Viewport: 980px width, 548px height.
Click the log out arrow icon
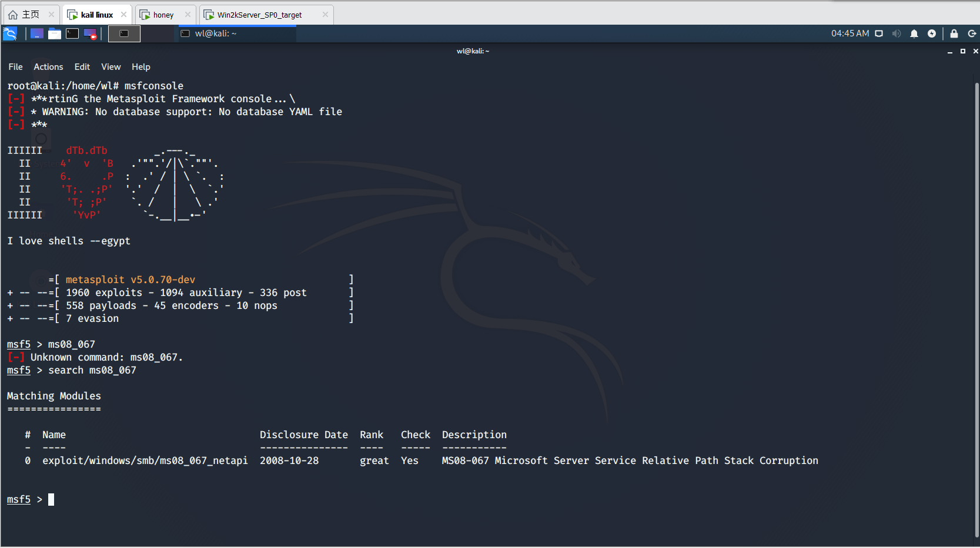coord(972,33)
